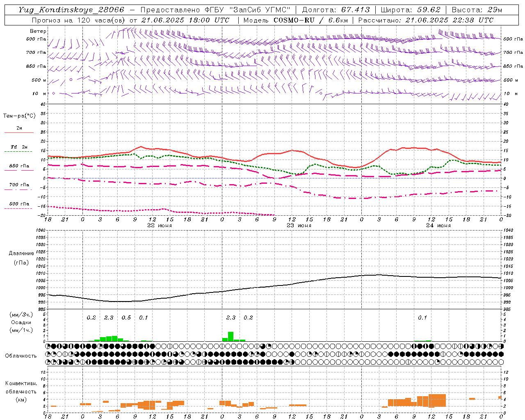
Task: Click the 23 июня date label
Action: (299, 226)
